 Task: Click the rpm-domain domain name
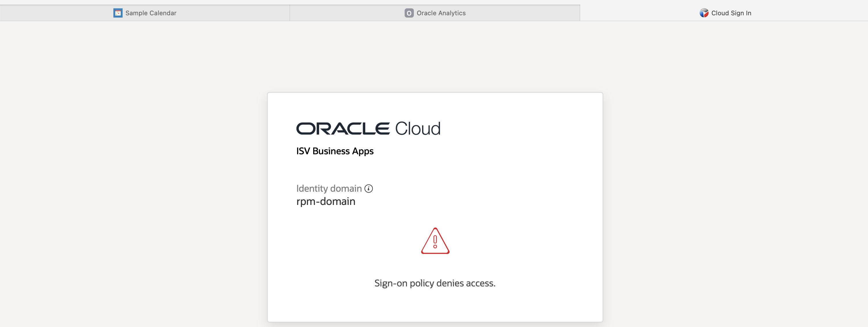point(325,201)
